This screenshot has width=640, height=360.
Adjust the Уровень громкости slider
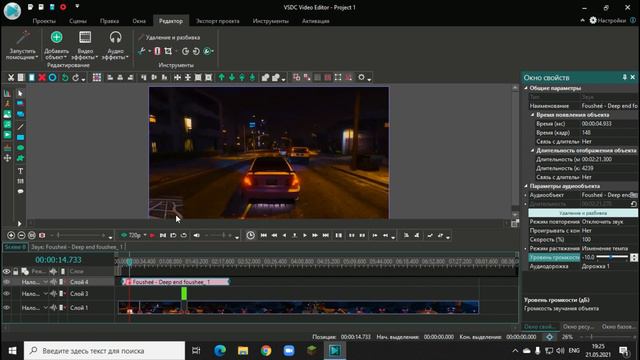(x=612, y=257)
